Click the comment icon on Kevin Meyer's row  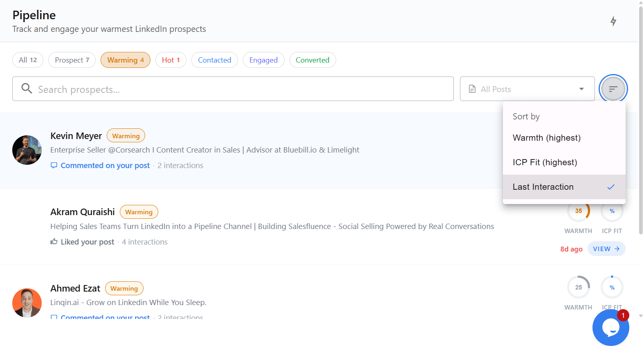coord(54,165)
